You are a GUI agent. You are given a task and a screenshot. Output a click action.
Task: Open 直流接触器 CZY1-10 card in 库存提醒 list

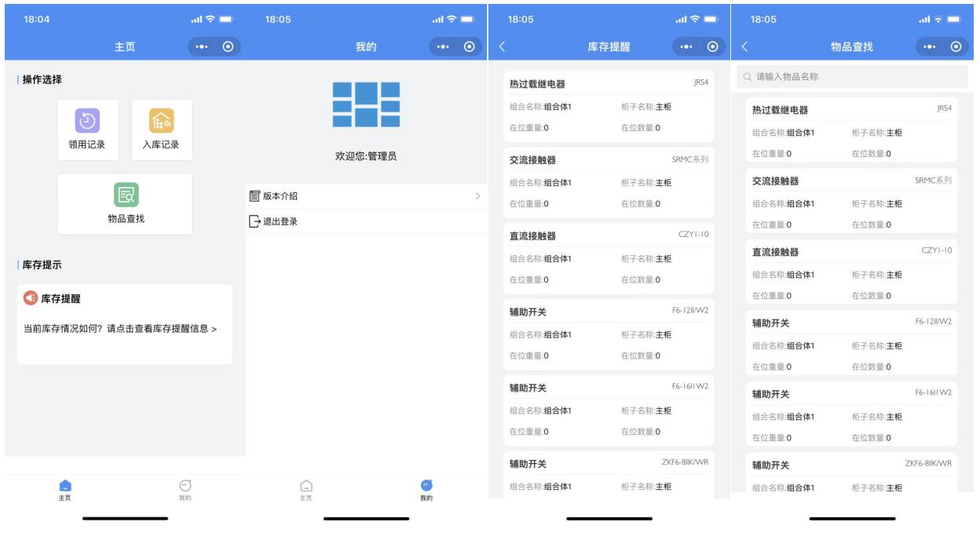pos(609,258)
